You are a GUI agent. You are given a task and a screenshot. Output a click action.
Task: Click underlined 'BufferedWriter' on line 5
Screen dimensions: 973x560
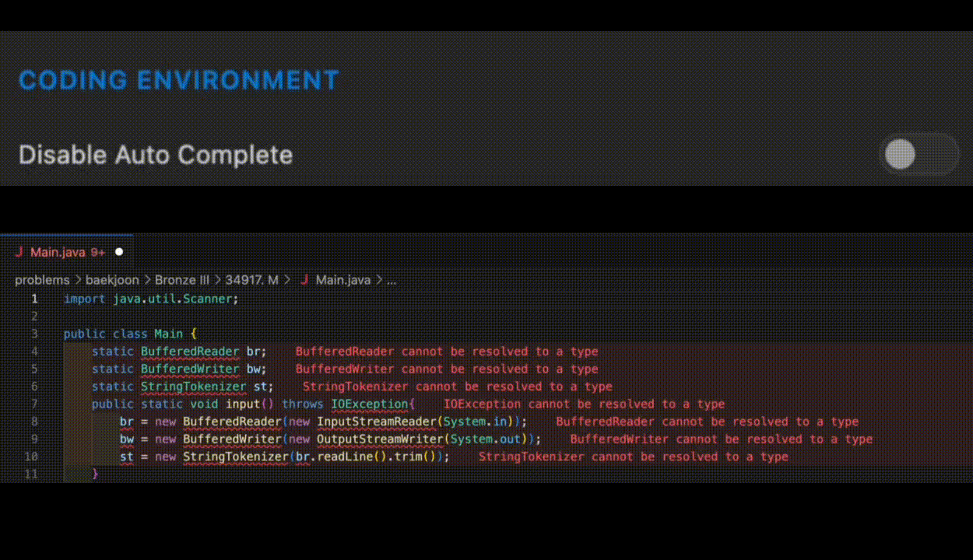click(190, 369)
